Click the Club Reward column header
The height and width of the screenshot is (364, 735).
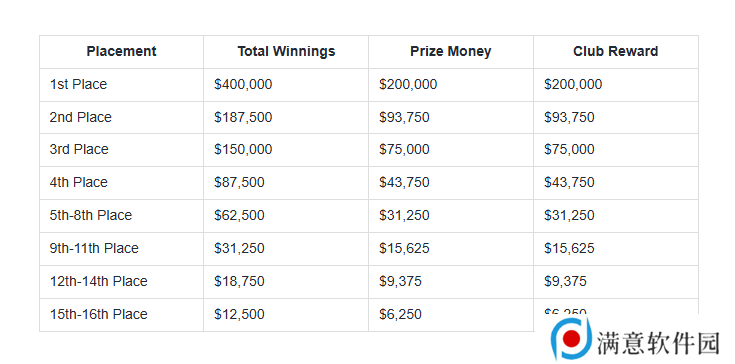[x=615, y=52]
